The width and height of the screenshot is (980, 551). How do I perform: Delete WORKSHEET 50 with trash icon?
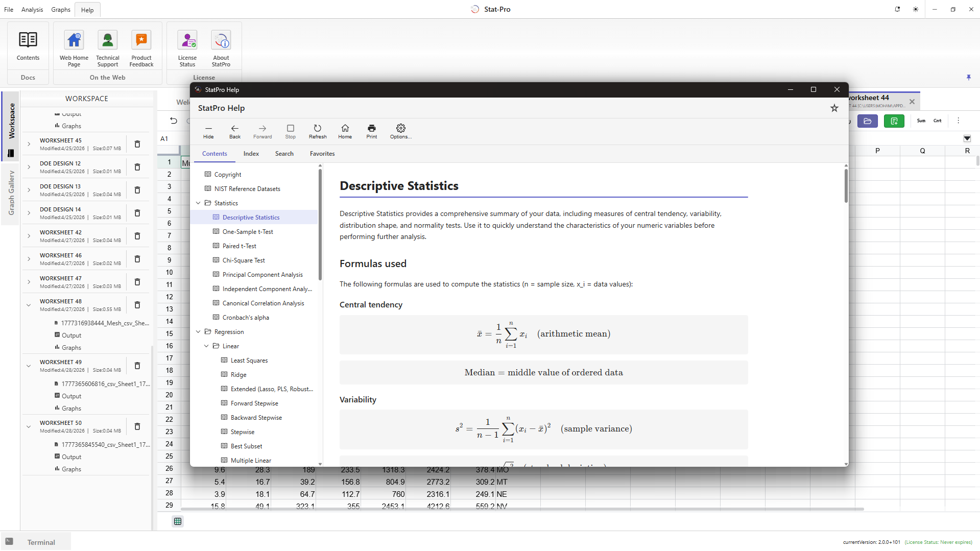tap(137, 426)
